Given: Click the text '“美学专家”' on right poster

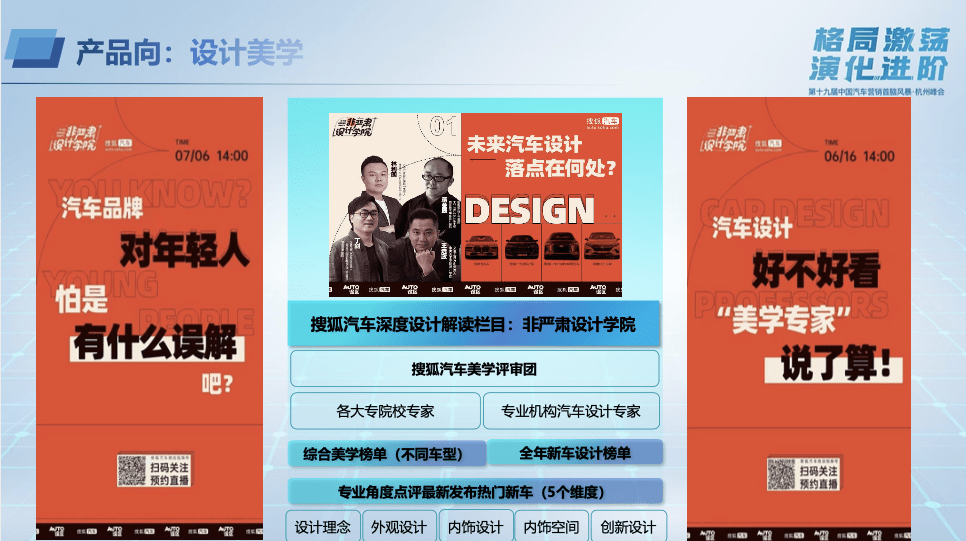Looking at the screenshot, I should [x=783, y=319].
